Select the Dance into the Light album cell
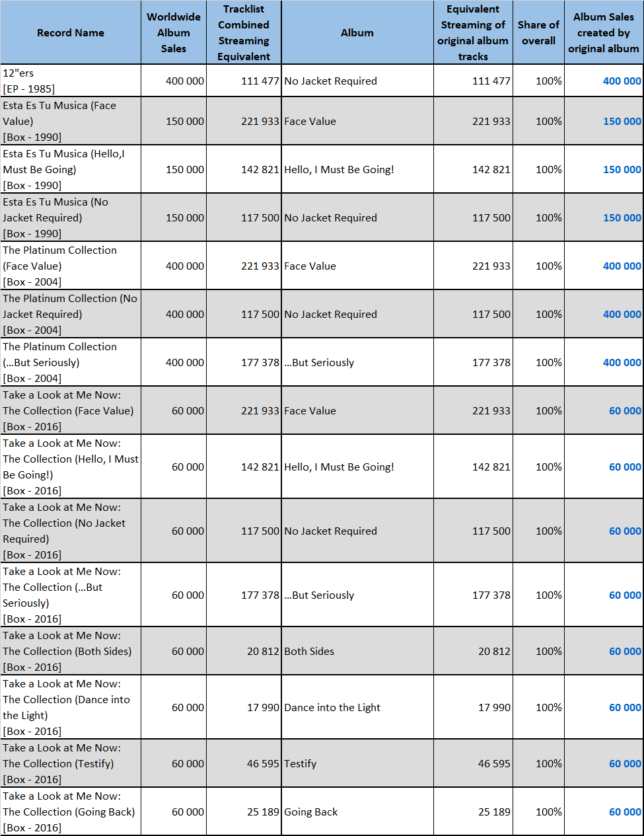Viewport: 644px width, 836px height. click(357, 707)
